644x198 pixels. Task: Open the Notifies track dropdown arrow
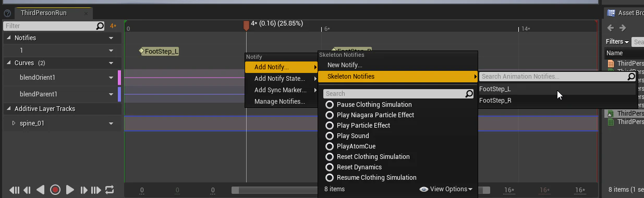click(111, 38)
